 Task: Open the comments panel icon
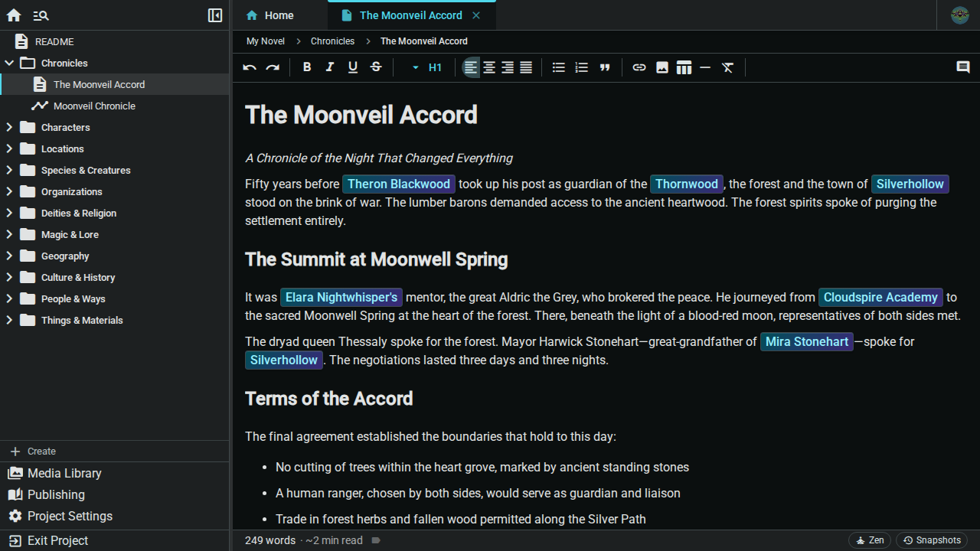(x=963, y=67)
